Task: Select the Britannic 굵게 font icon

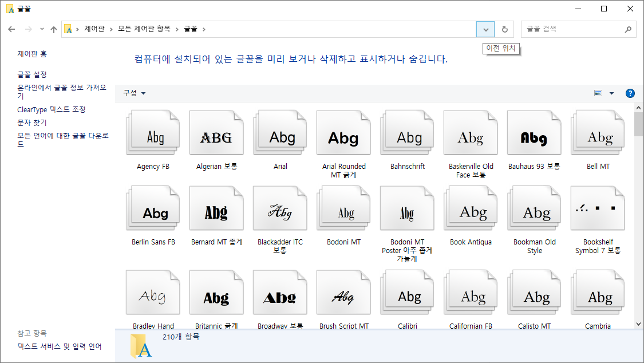Action: pos(216,293)
